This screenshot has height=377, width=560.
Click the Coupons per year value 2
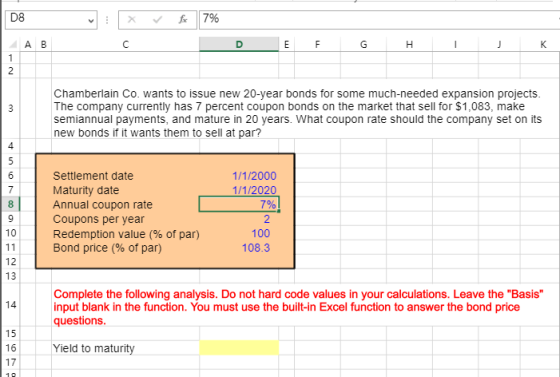[266, 219]
